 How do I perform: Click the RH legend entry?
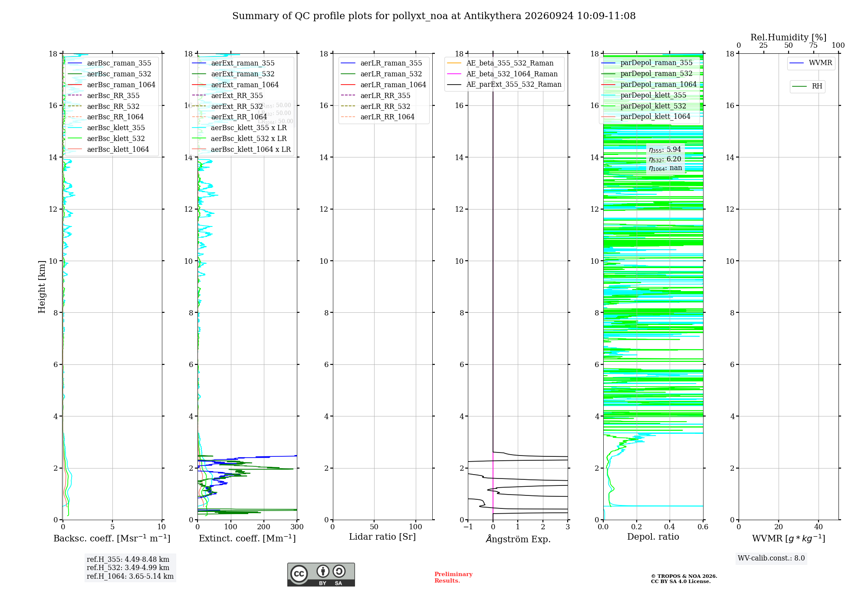(807, 86)
